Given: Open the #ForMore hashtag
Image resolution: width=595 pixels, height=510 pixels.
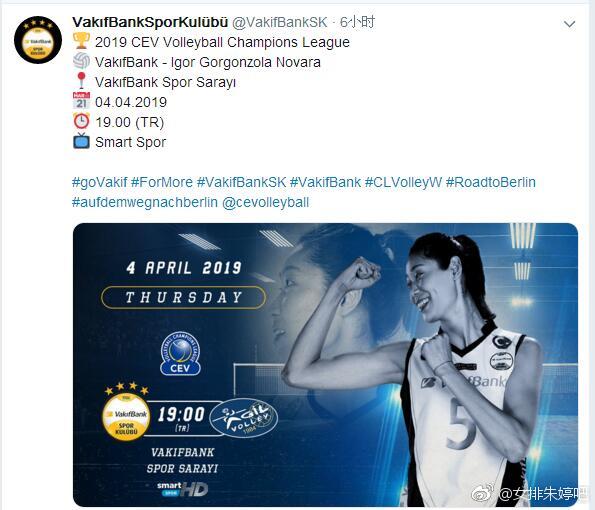Looking at the screenshot, I should 162,182.
